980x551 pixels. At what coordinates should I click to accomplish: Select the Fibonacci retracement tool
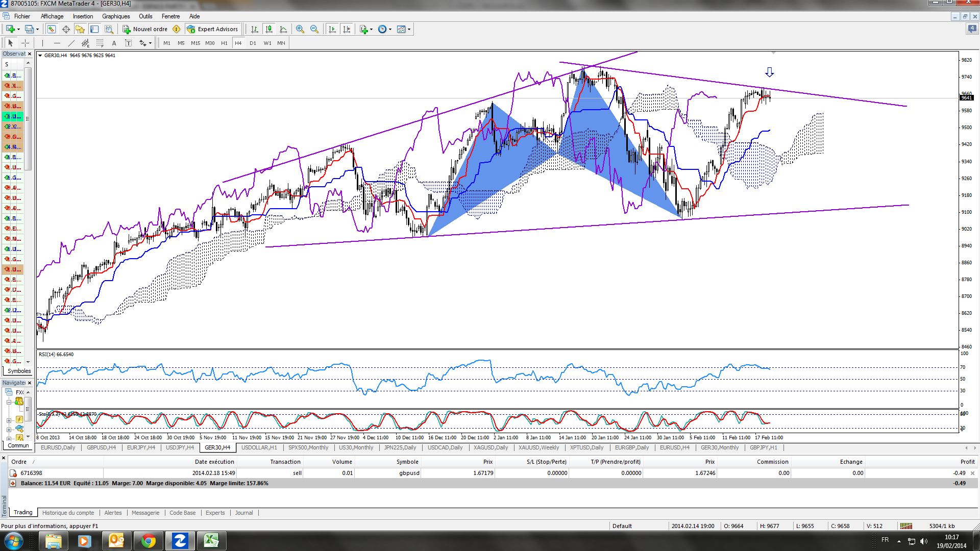click(100, 43)
